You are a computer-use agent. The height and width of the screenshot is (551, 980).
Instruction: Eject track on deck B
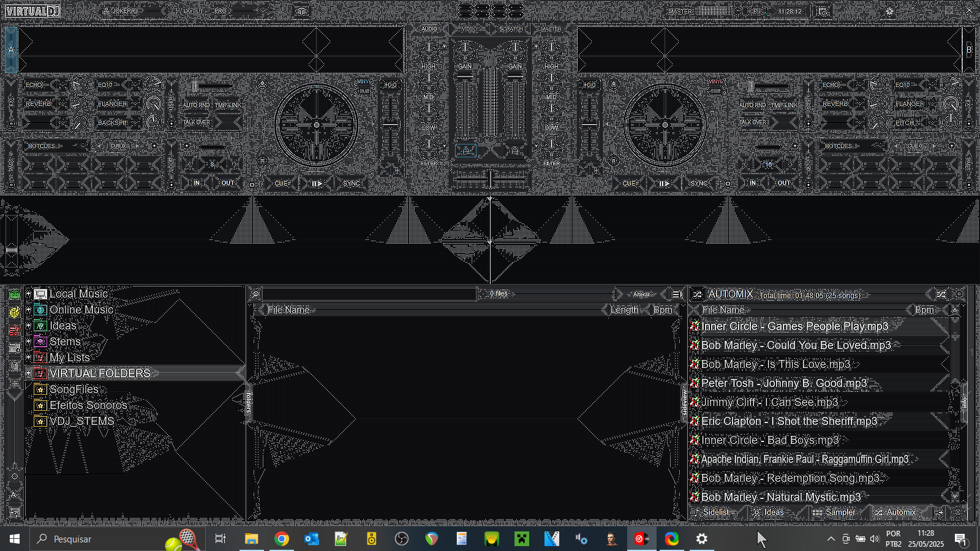[x=613, y=84]
